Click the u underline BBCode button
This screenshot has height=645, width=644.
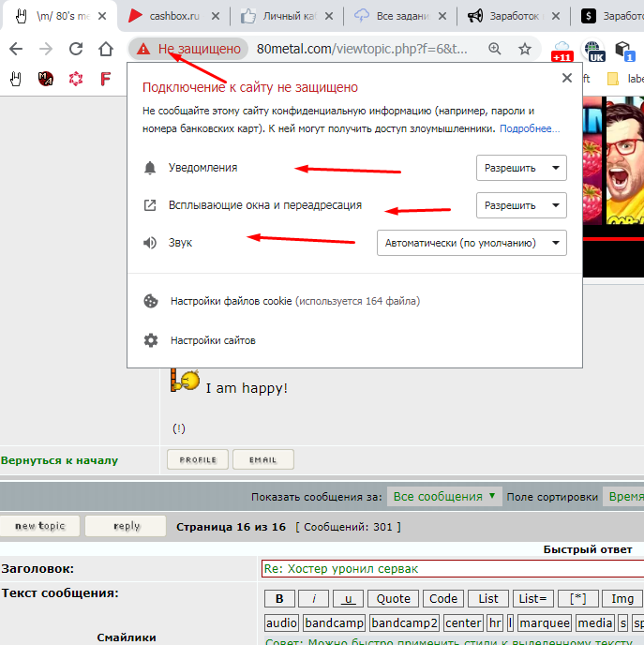click(348, 598)
